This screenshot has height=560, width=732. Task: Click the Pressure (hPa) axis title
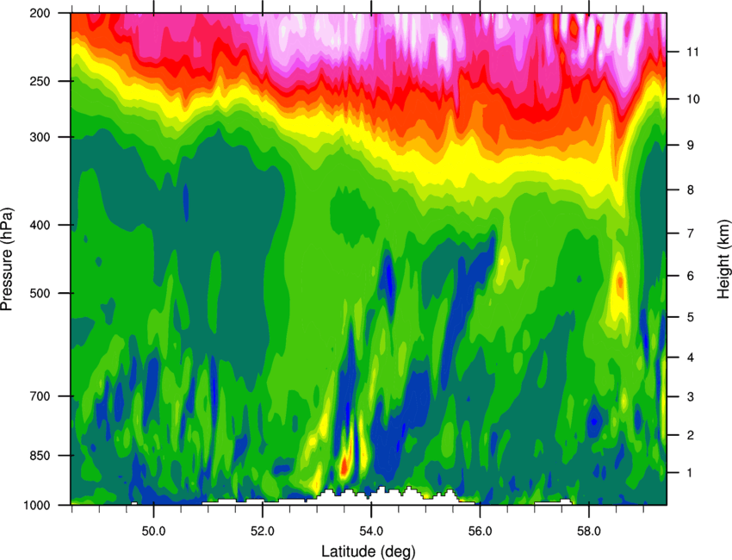click(7, 259)
